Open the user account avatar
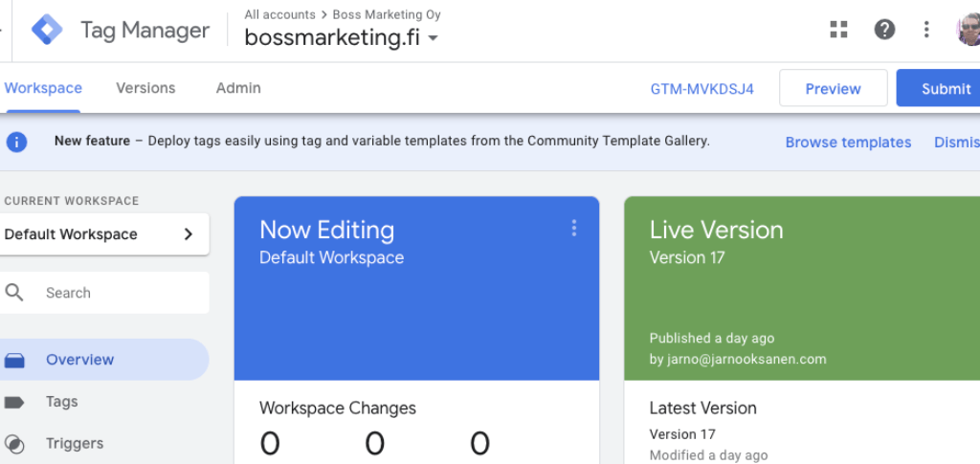Viewport: 980px width, 464px height. click(x=969, y=30)
